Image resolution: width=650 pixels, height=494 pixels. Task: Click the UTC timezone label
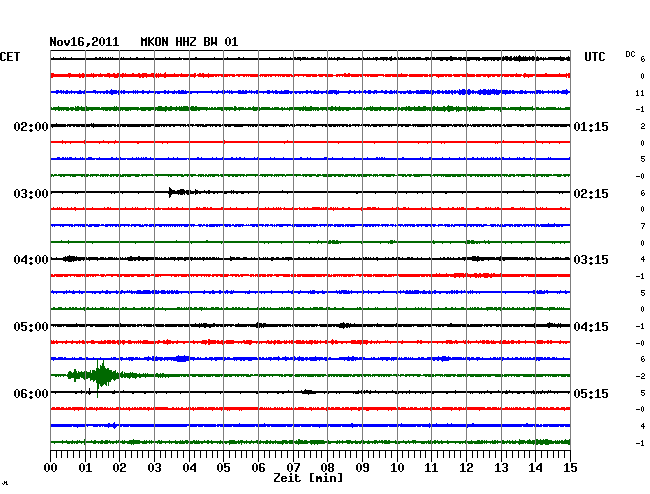pyautogui.click(x=594, y=57)
